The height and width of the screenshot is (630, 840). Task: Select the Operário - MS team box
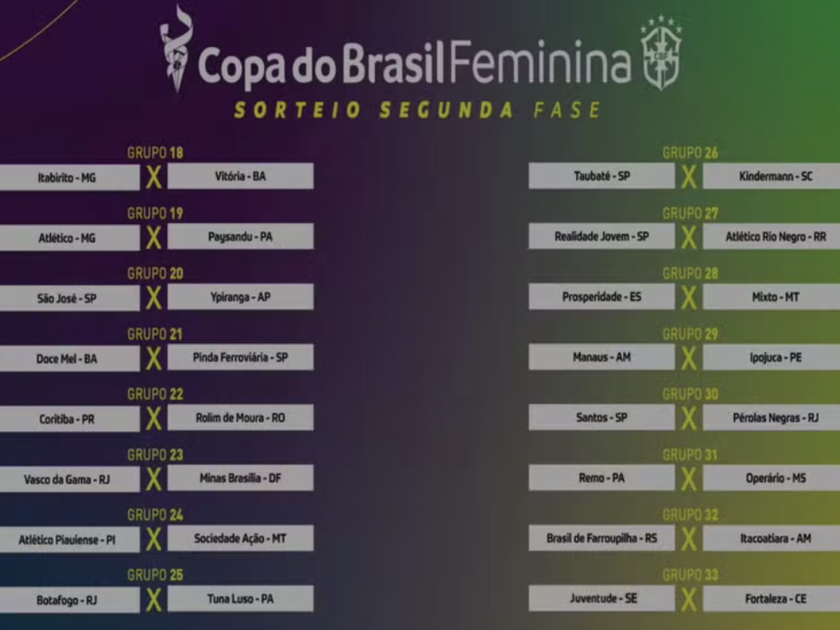tap(771, 479)
